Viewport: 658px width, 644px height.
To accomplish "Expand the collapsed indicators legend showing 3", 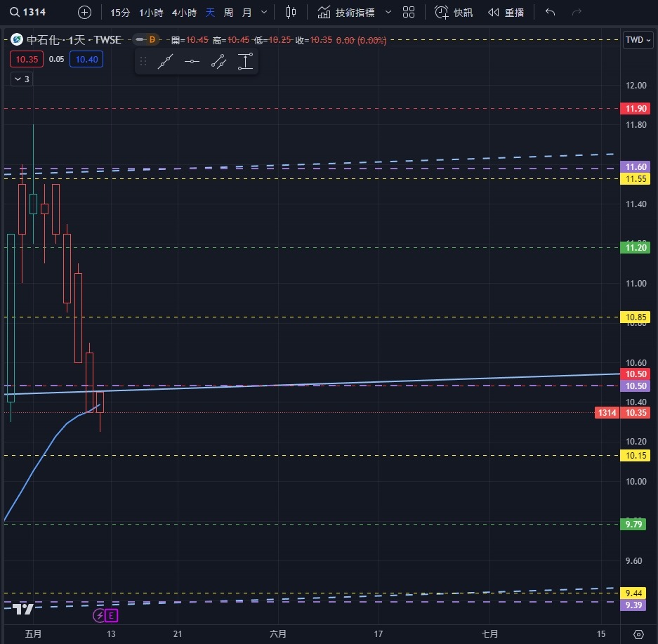I will [21, 79].
